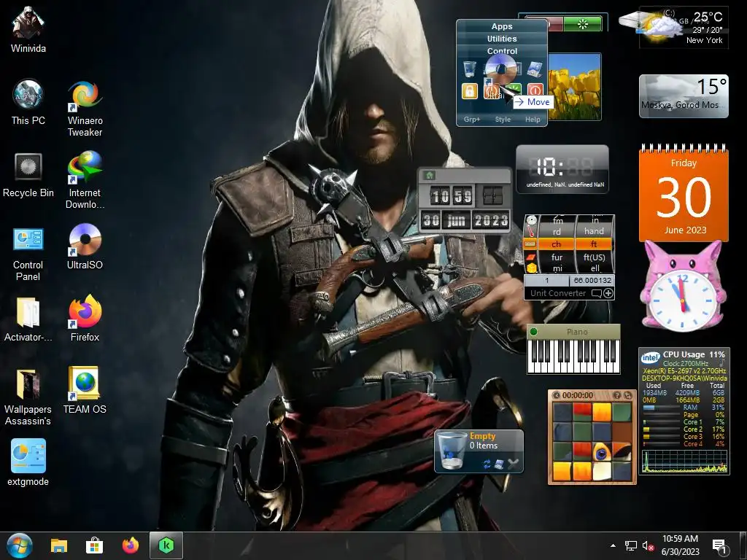Click the tulips photo in slideshow gadget
Screen dimensions: 747x560
coord(574,87)
